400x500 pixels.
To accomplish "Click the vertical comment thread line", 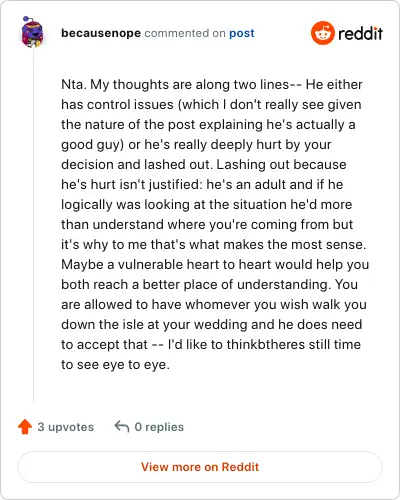I will tap(33, 225).
